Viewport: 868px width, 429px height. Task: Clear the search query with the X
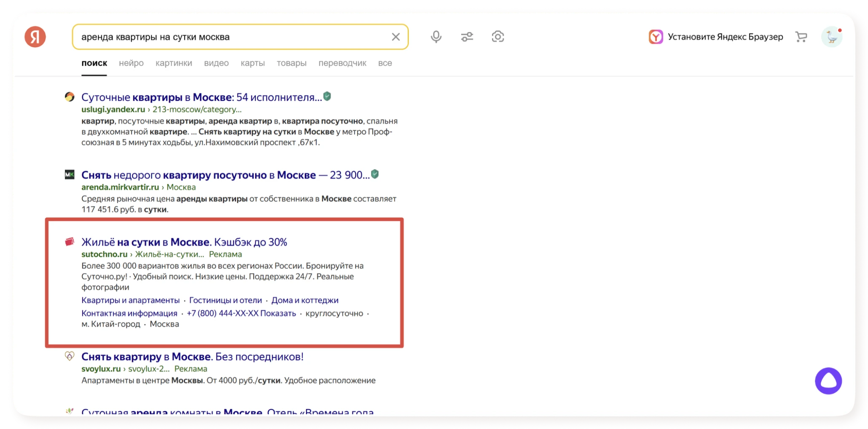[395, 37]
